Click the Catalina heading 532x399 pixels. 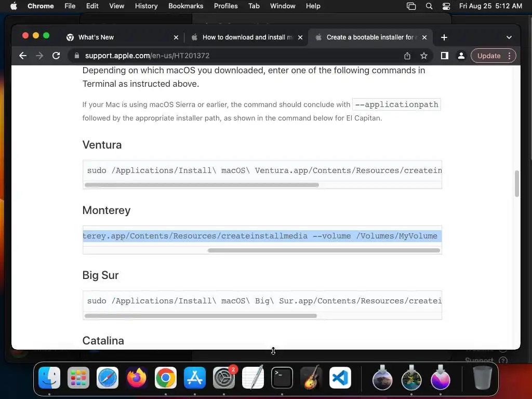click(103, 341)
